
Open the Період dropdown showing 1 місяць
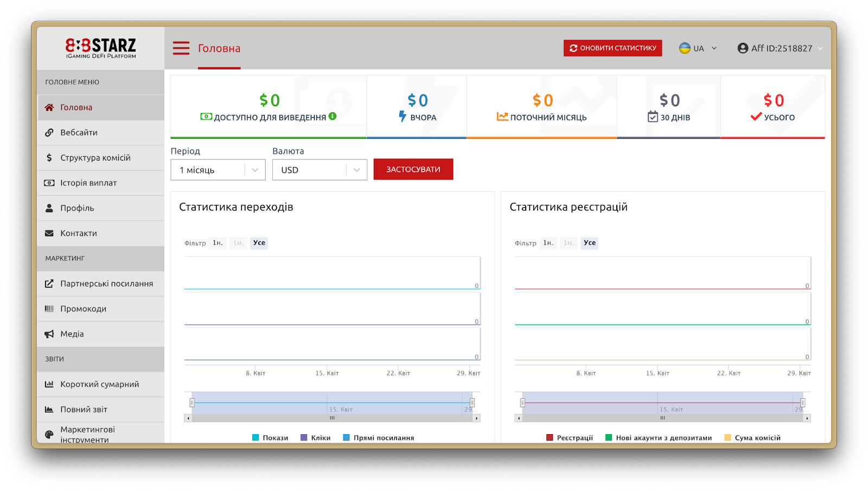218,170
